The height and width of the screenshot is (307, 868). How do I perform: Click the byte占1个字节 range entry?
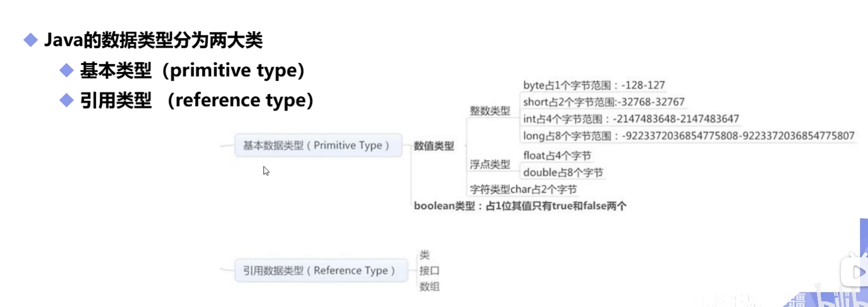click(594, 85)
